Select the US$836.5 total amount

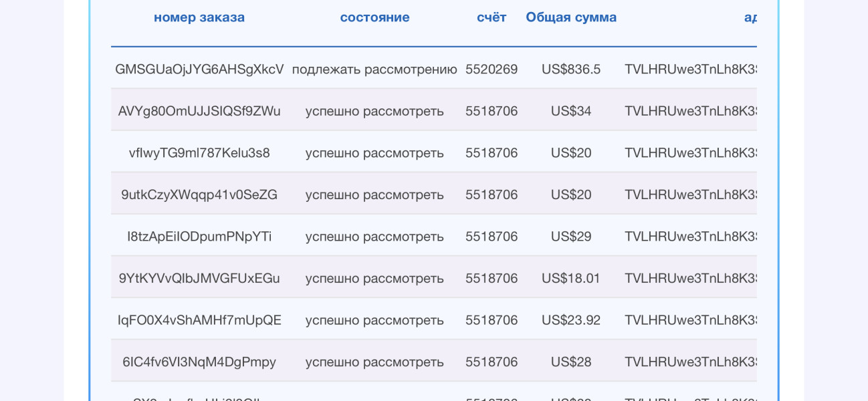[571, 70]
